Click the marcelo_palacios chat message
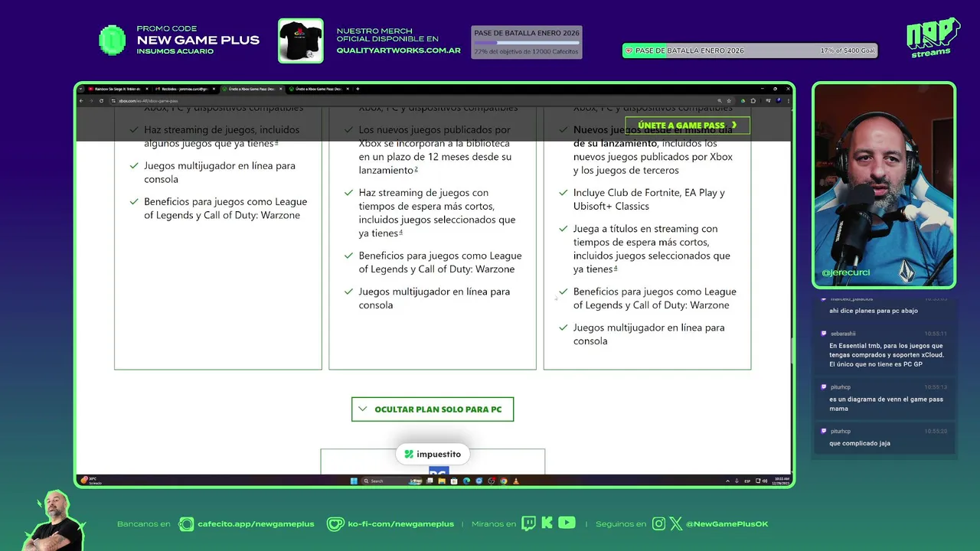The width and height of the screenshot is (980, 551). [x=884, y=306]
